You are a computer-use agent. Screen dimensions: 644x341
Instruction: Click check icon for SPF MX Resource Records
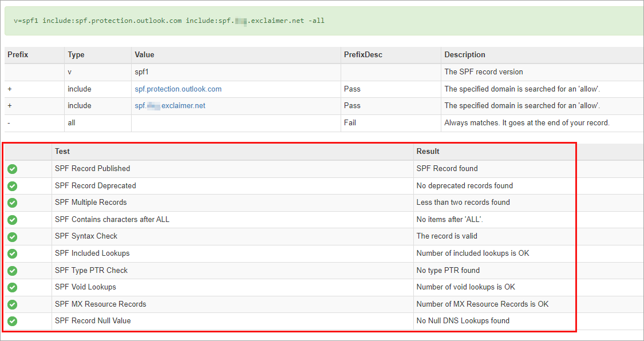[13, 304]
